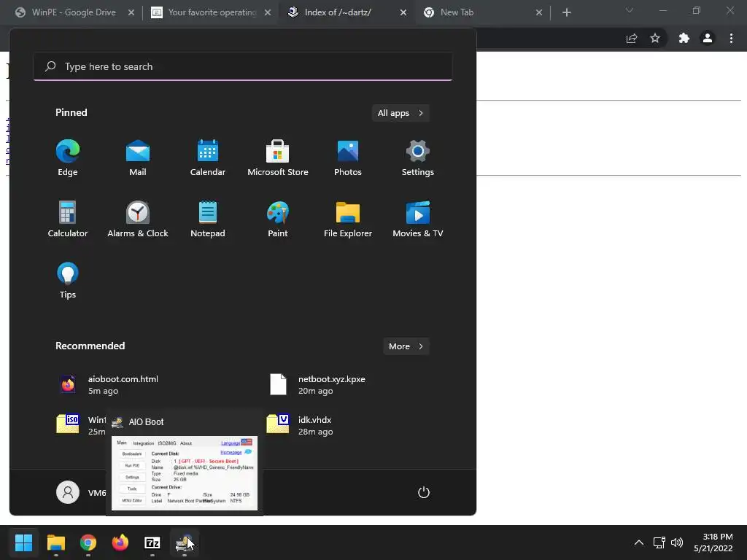Image resolution: width=747 pixels, height=560 pixels.
Task: Open the Calendar app
Action: tap(208, 158)
